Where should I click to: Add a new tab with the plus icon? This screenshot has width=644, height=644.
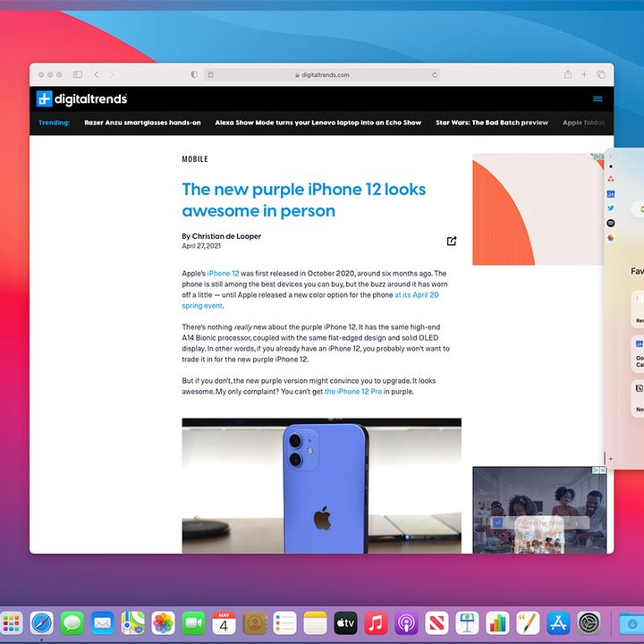tap(584, 74)
